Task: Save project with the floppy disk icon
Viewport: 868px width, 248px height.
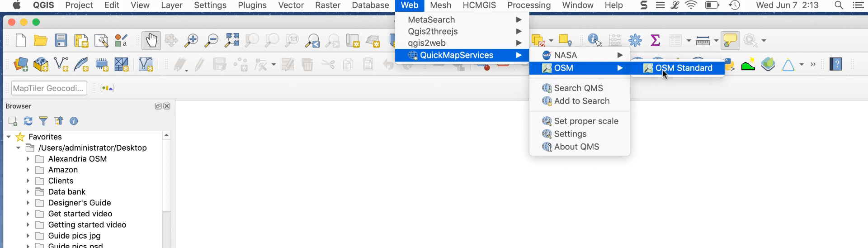Action: click(61, 41)
